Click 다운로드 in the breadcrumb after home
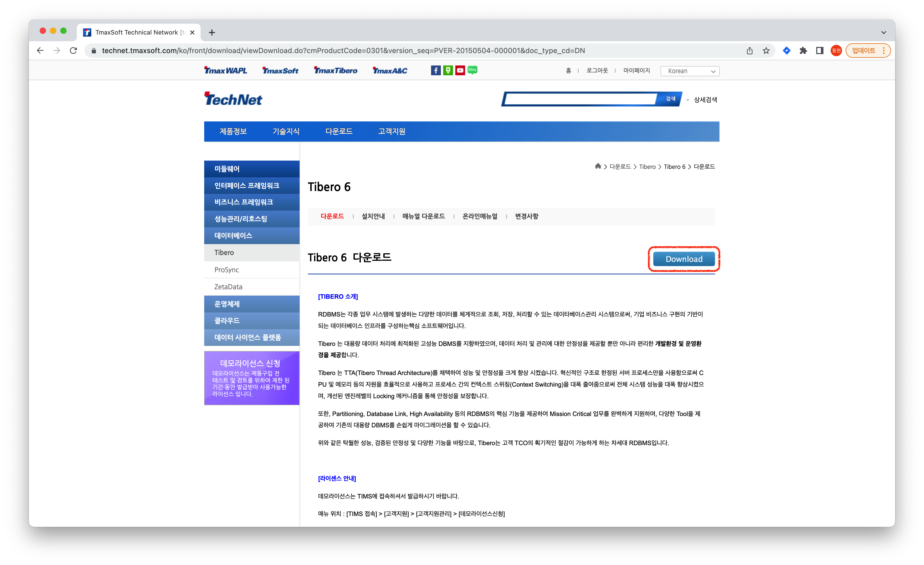This screenshot has width=924, height=565. [620, 167]
